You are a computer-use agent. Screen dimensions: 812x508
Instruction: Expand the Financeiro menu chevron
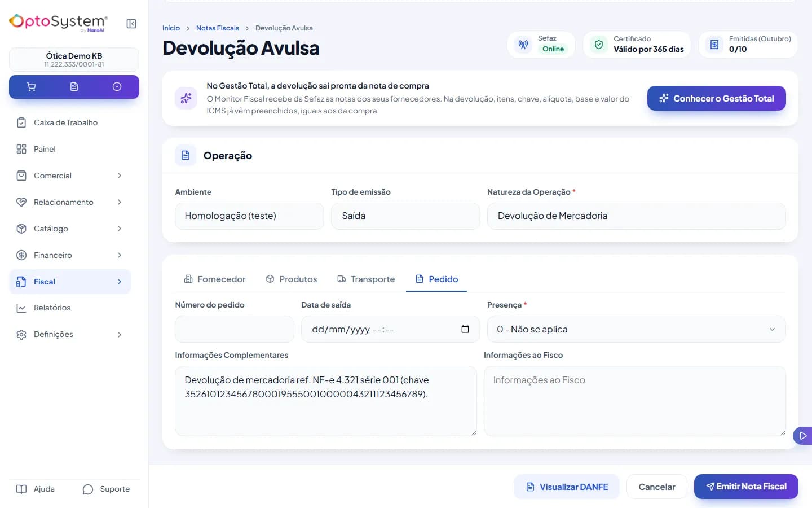point(120,255)
